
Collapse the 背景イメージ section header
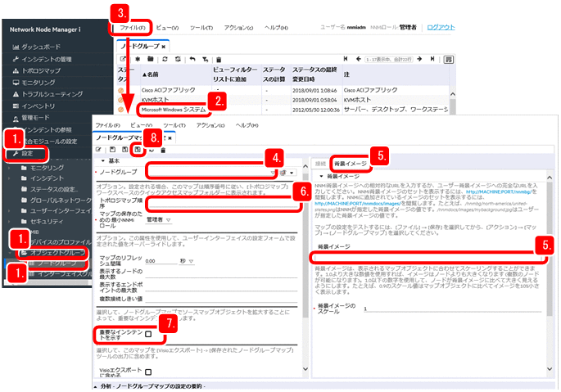321,176
